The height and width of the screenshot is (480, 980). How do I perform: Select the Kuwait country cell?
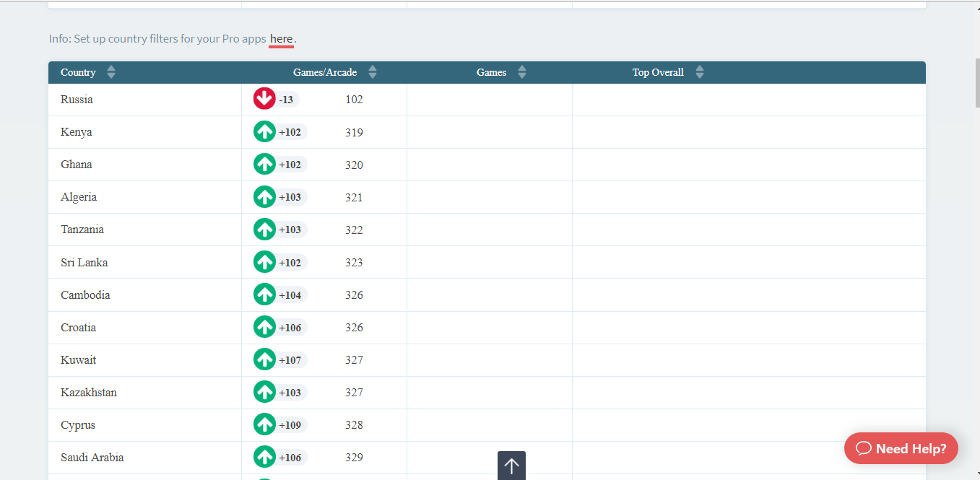pos(144,359)
